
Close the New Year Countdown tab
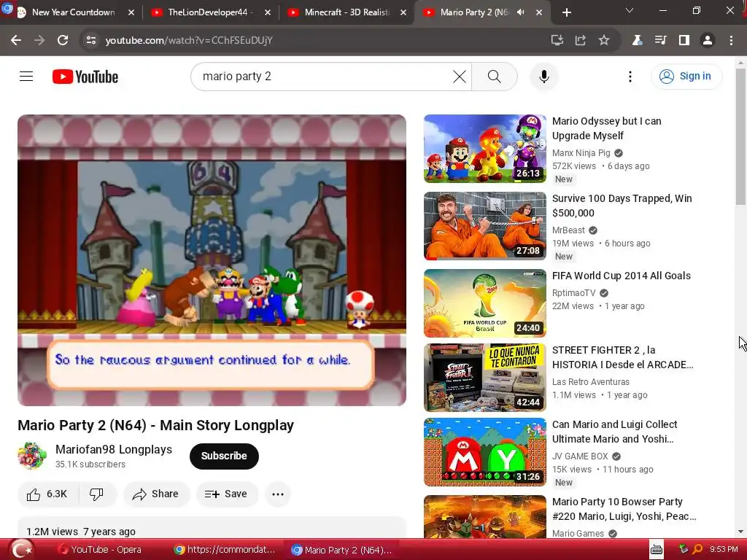[131, 12]
